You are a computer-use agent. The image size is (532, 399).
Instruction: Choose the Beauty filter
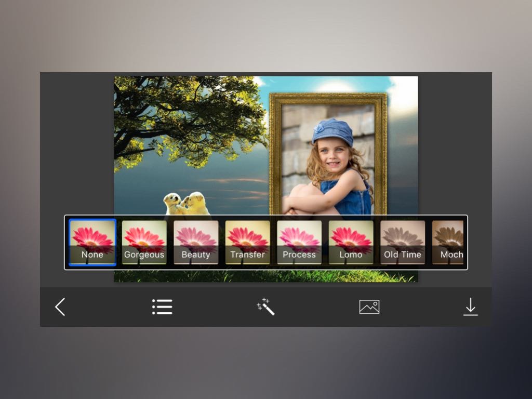click(x=196, y=242)
